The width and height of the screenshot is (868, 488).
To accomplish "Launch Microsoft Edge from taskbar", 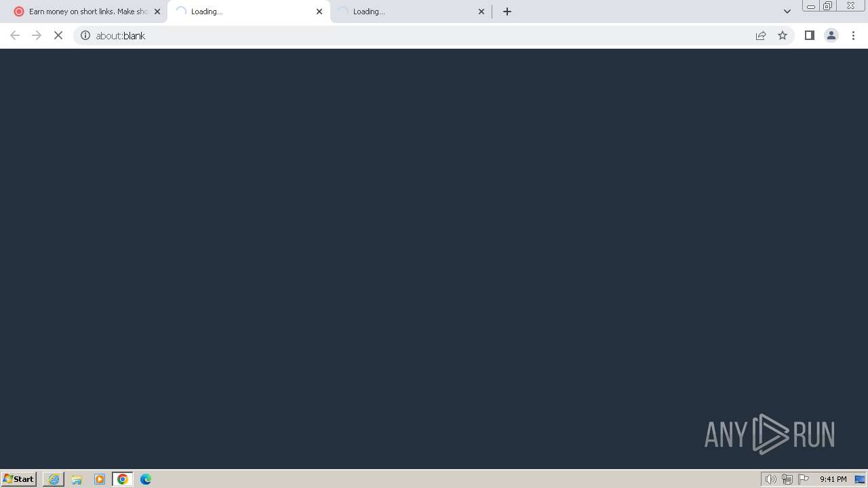I will tap(146, 479).
